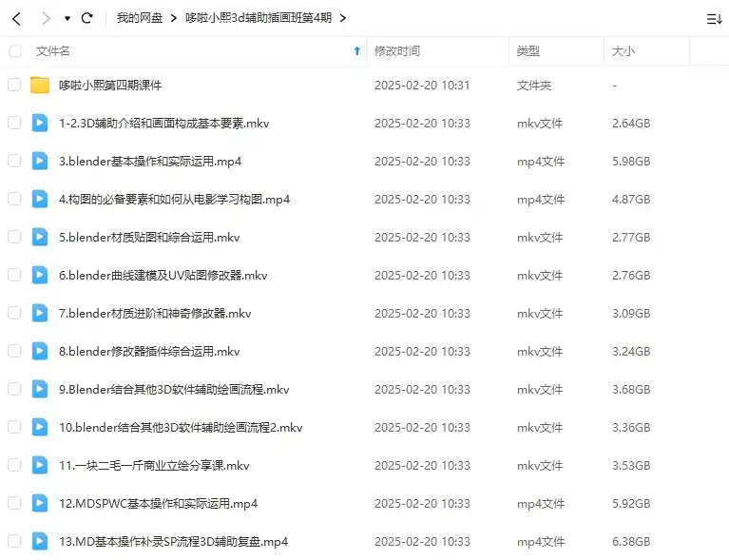Open 3.blender基本操作和实际运用.mp4
This screenshot has width=729, height=560.
[x=150, y=162]
